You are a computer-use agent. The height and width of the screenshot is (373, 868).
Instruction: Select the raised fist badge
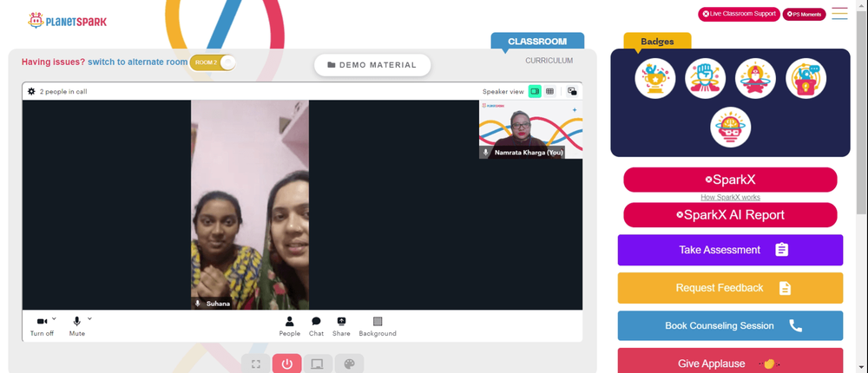click(705, 79)
